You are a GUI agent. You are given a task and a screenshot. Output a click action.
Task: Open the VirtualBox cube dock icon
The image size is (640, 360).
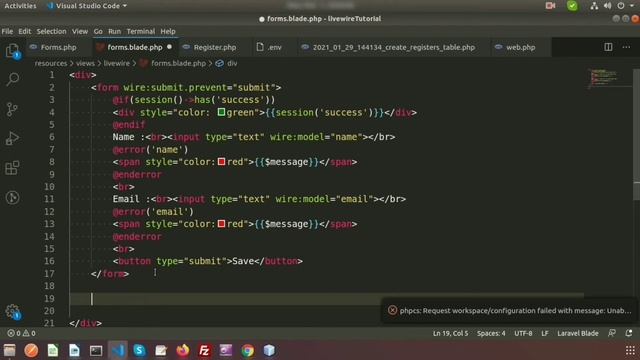(269, 350)
